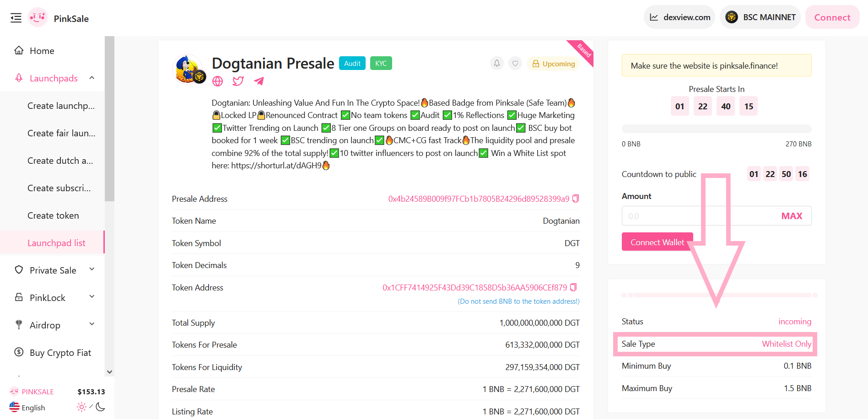Click the Private Sale shield icon

click(x=19, y=269)
